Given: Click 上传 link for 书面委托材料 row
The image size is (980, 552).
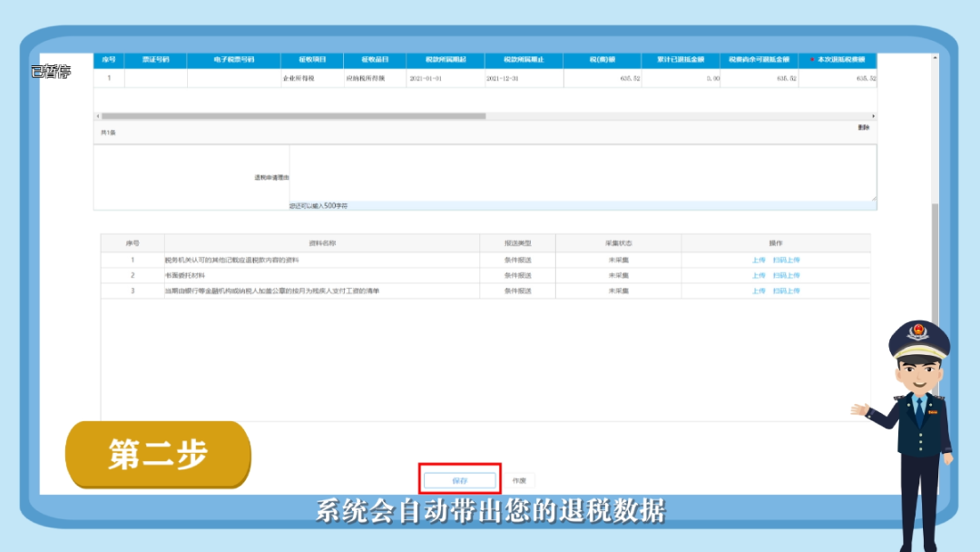Looking at the screenshot, I should [758, 275].
